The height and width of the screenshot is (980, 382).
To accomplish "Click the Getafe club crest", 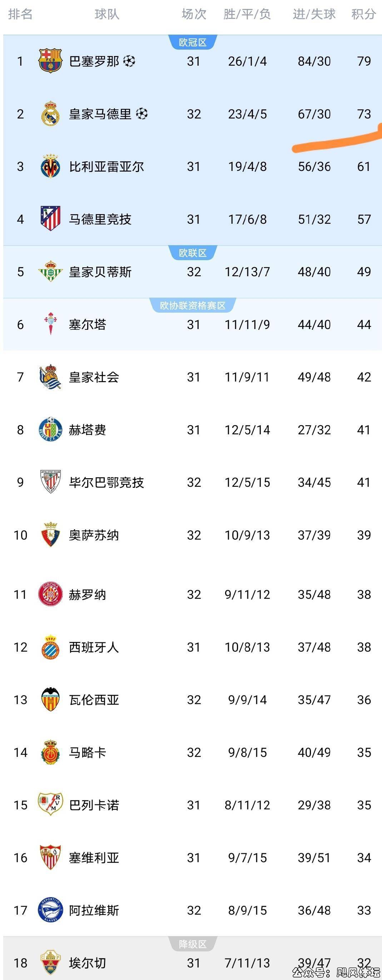I will (x=50, y=430).
